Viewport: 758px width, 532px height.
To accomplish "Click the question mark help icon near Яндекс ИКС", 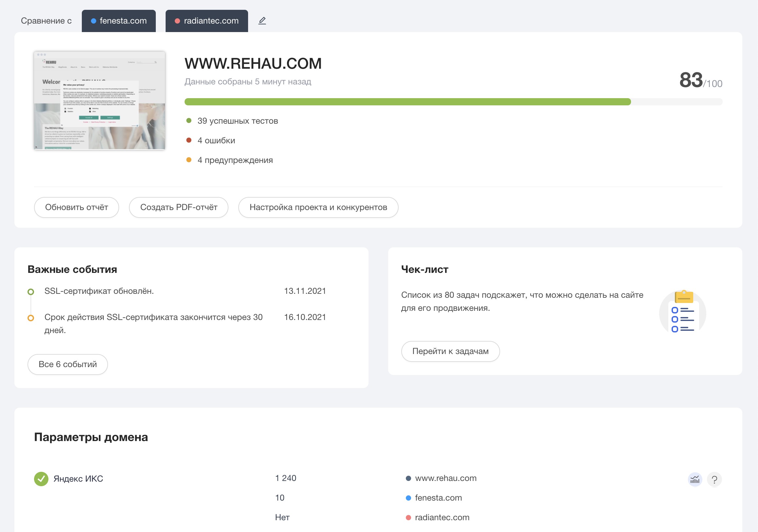I will 715,479.
